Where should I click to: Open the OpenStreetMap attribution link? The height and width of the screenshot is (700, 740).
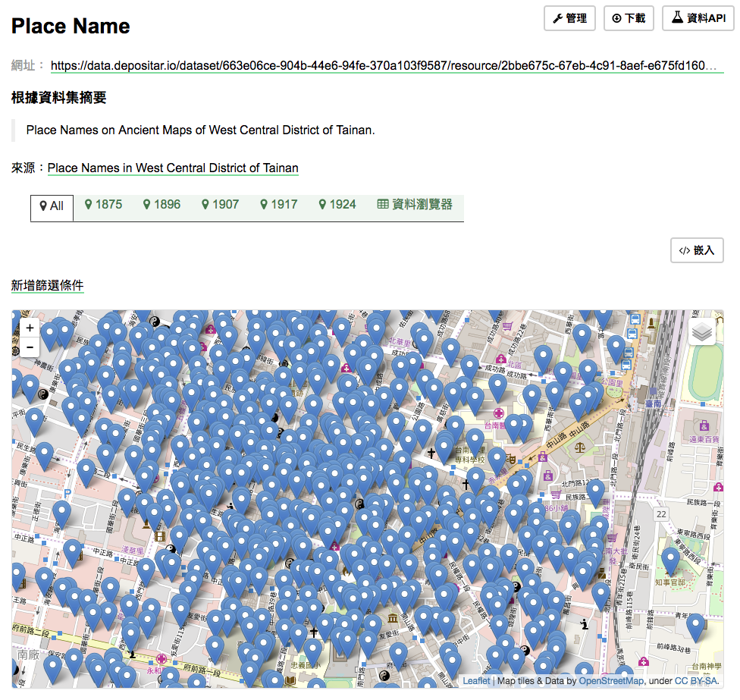point(610,680)
